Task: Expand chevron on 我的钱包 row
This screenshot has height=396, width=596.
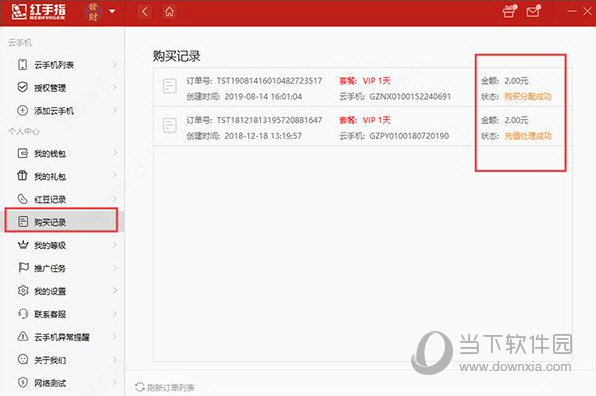Action: 115,153
